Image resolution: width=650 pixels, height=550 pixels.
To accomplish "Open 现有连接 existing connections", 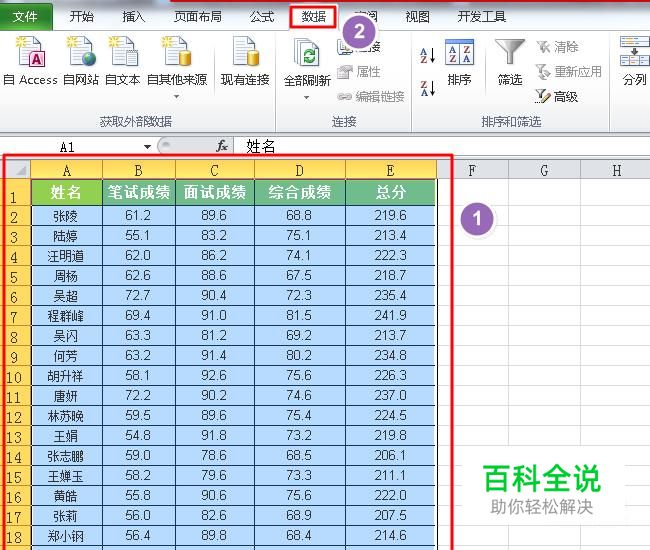I will tap(245, 60).
